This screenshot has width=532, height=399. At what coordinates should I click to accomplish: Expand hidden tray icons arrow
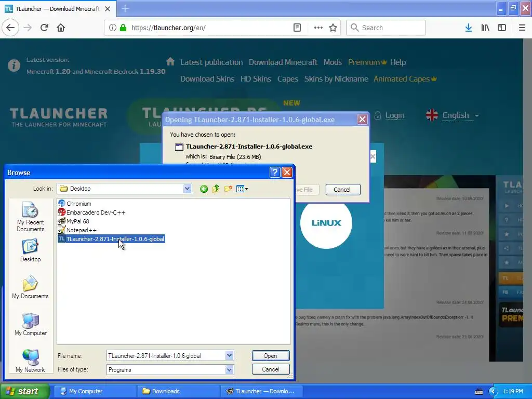(493, 392)
